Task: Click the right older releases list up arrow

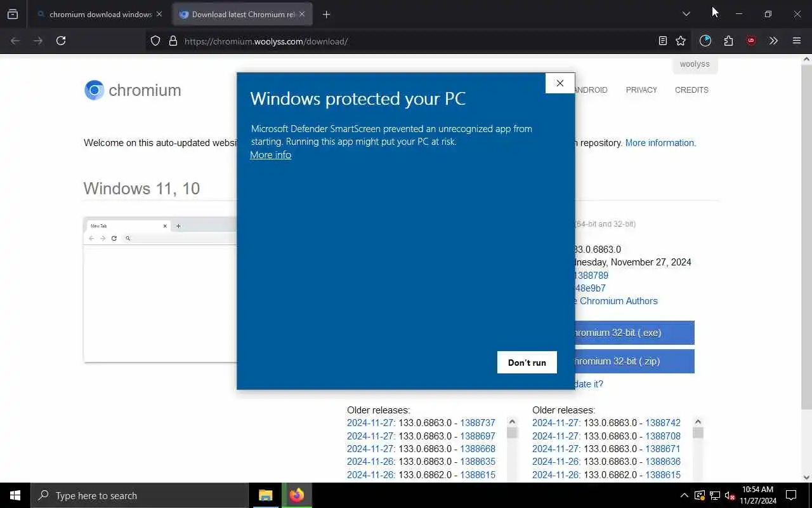Action: coord(698,422)
